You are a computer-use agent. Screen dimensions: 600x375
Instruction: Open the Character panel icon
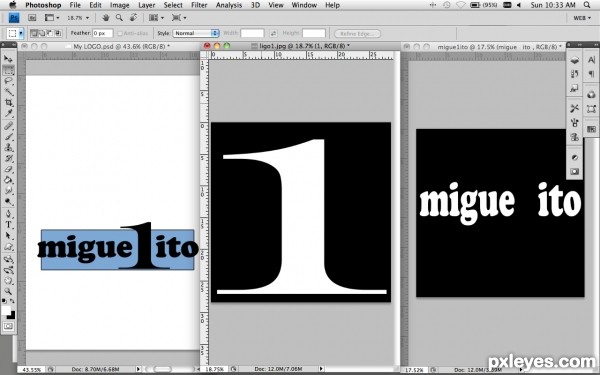click(x=592, y=60)
